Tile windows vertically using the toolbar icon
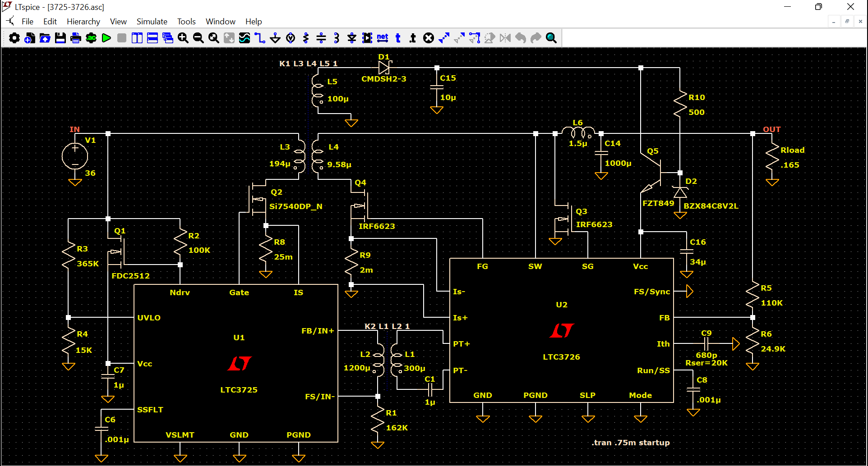The height and width of the screenshot is (466, 868). point(137,38)
